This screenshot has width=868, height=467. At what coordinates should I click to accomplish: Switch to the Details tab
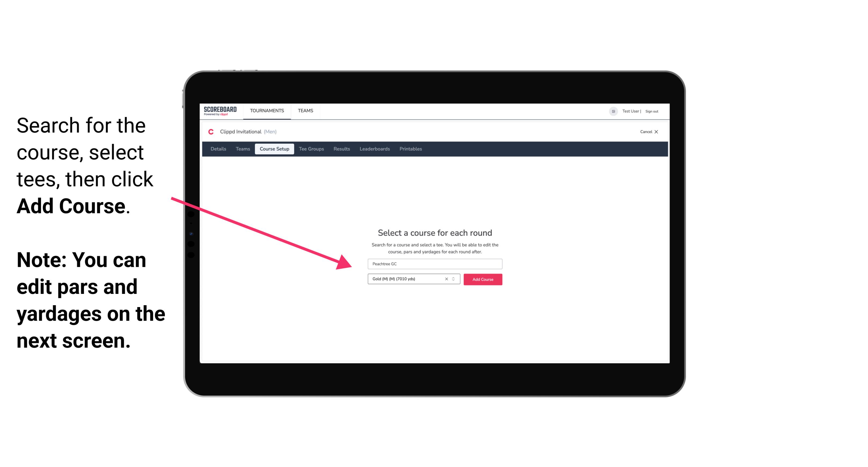[218, 149]
